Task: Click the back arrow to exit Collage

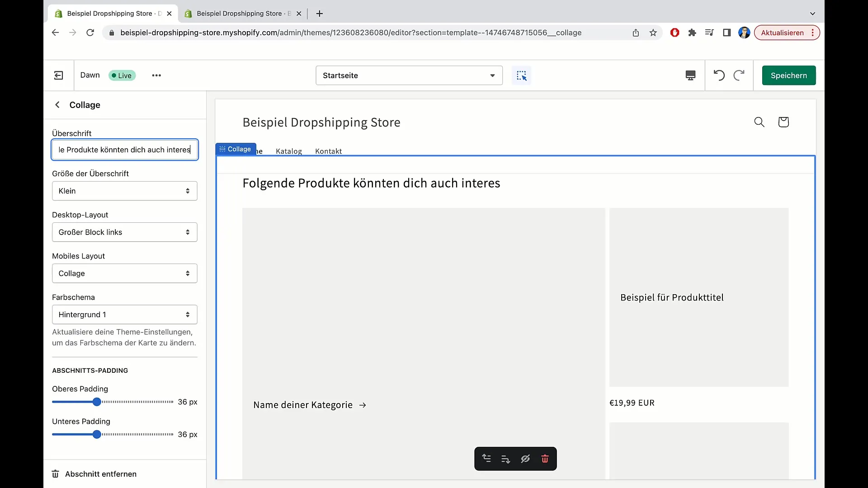Action: click(x=58, y=105)
